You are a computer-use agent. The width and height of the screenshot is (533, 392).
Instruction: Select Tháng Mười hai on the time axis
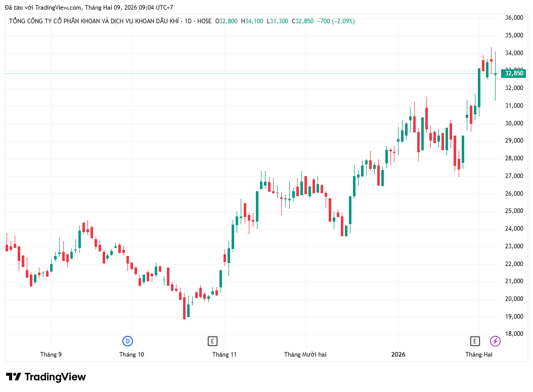coord(305,355)
